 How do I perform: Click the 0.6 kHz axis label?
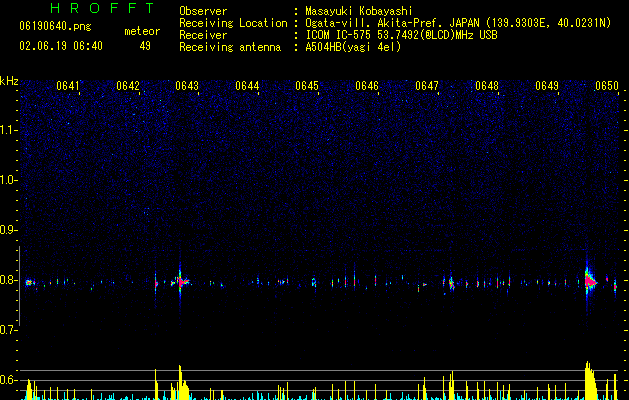click(x=8, y=380)
